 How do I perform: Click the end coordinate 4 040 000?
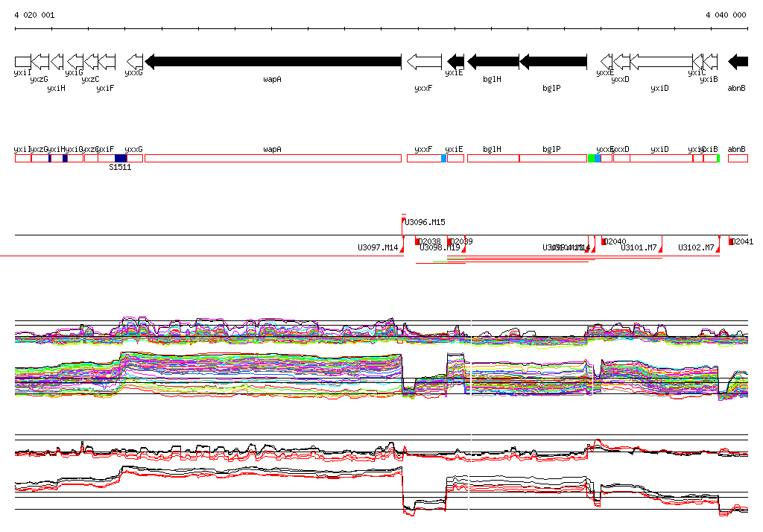click(x=726, y=15)
